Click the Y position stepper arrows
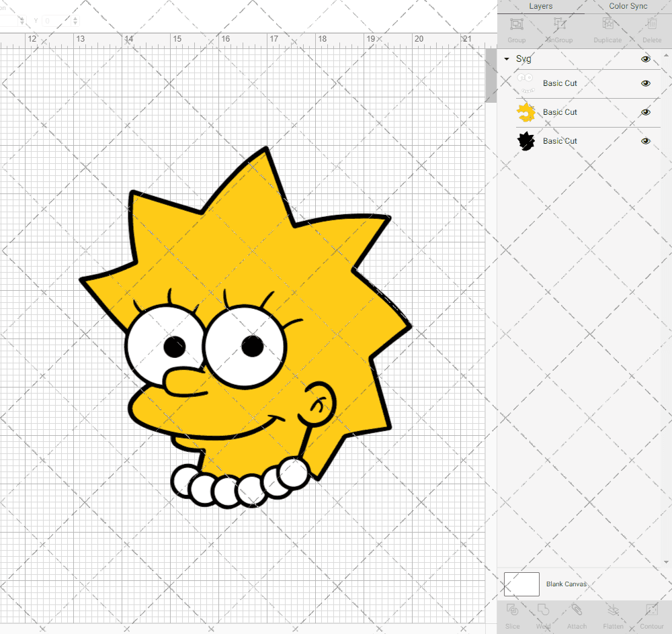This screenshot has width=672, height=634. click(75, 21)
